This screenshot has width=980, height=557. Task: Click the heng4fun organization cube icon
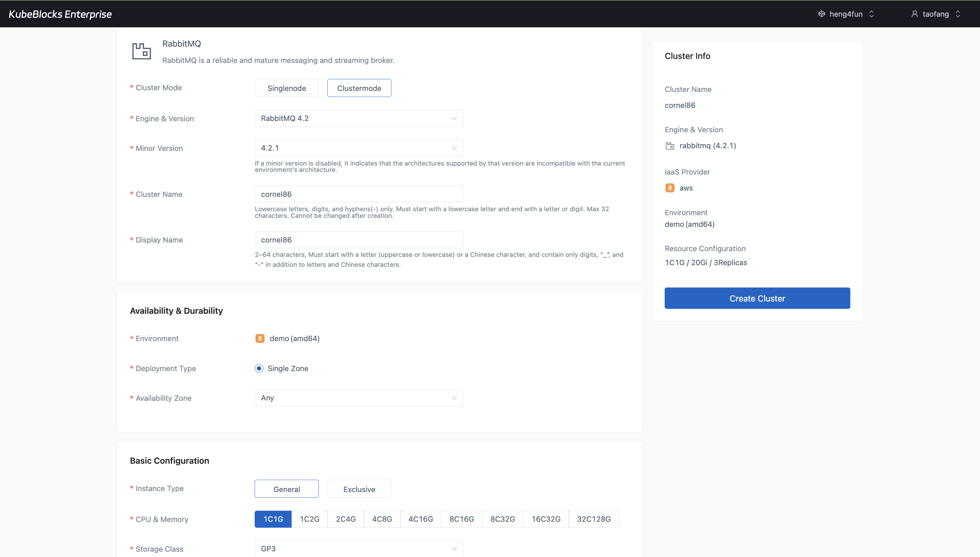point(822,14)
